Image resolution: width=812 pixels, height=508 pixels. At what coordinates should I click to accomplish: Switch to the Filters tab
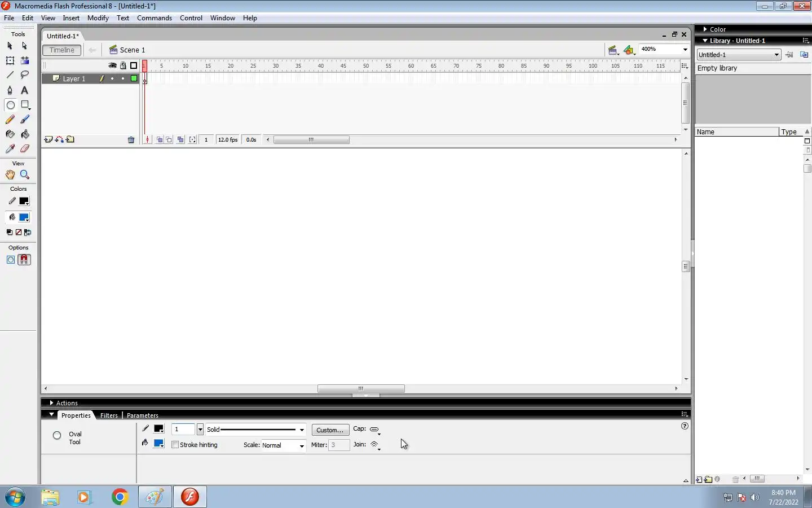(109, 415)
